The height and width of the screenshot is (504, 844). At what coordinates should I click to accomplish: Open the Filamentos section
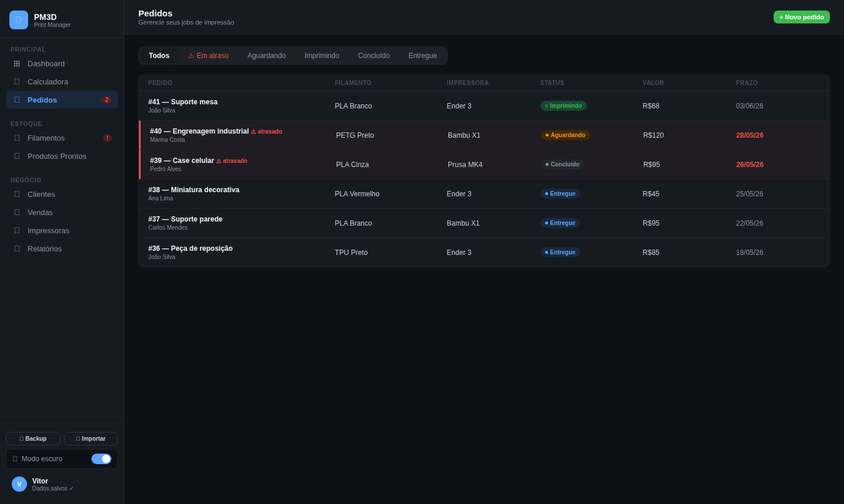point(62,138)
